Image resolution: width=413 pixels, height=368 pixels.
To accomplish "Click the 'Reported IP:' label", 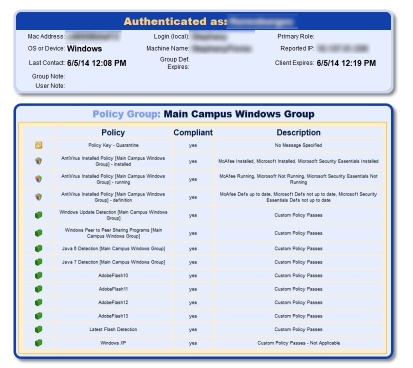I will click(297, 48).
